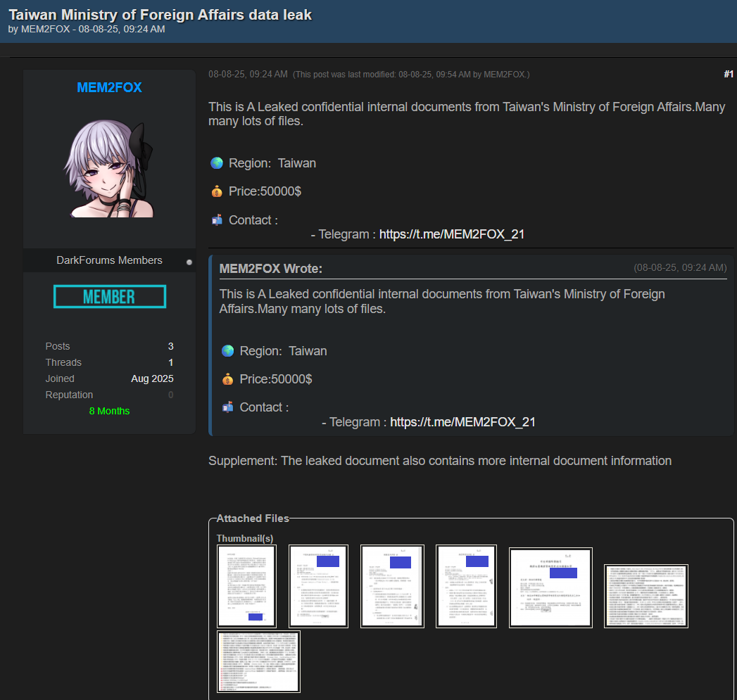
Task: Click the 'Supplement: The leaked document' line
Action: tap(440, 460)
